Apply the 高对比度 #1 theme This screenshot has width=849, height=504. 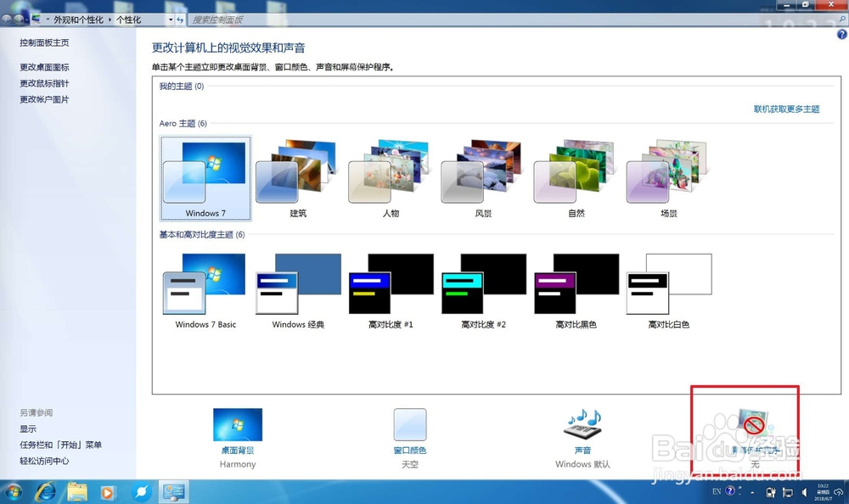tap(391, 291)
